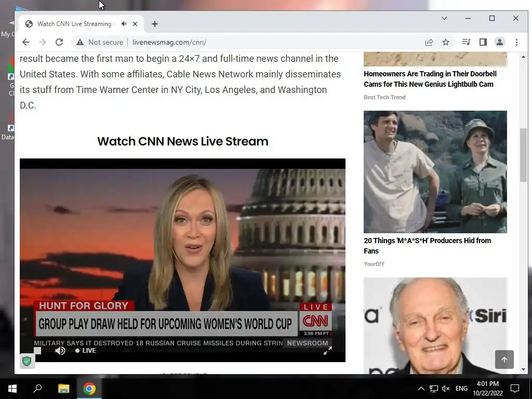Open the Best Tech Trend source link
The width and height of the screenshot is (532, 399).
(x=384, y=97)
